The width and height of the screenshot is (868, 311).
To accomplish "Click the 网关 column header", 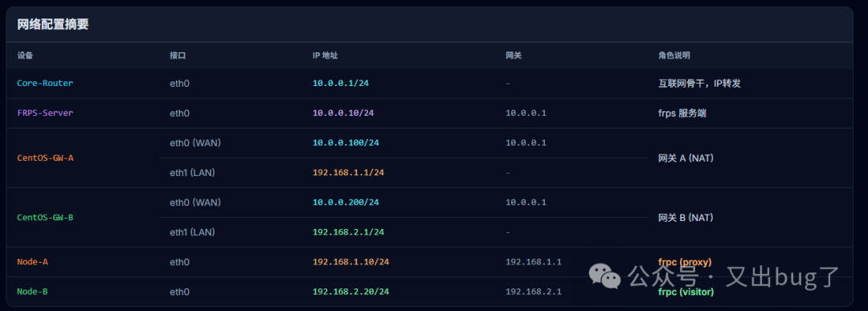I will point(514,56).
